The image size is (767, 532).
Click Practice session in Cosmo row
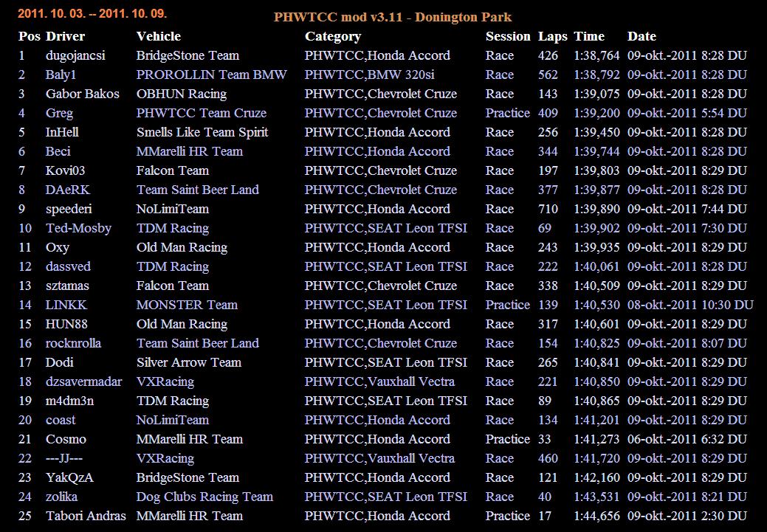point(508,439)
